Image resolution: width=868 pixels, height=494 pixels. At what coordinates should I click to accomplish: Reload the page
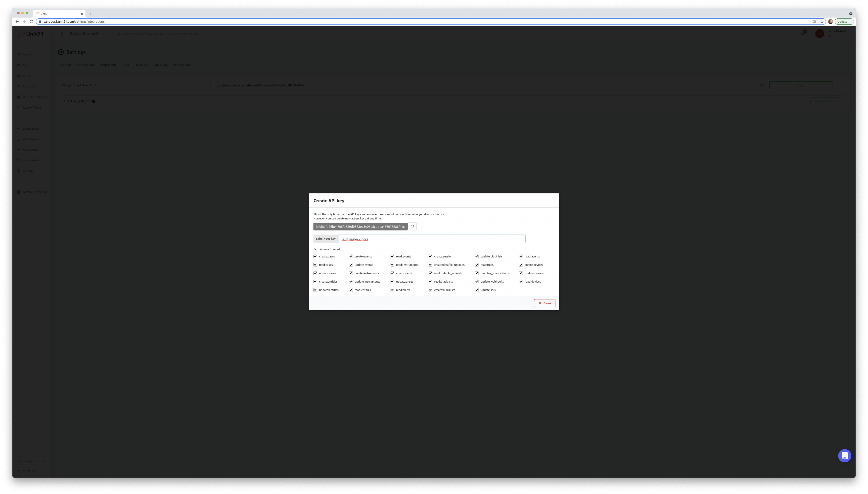(31, 22)
